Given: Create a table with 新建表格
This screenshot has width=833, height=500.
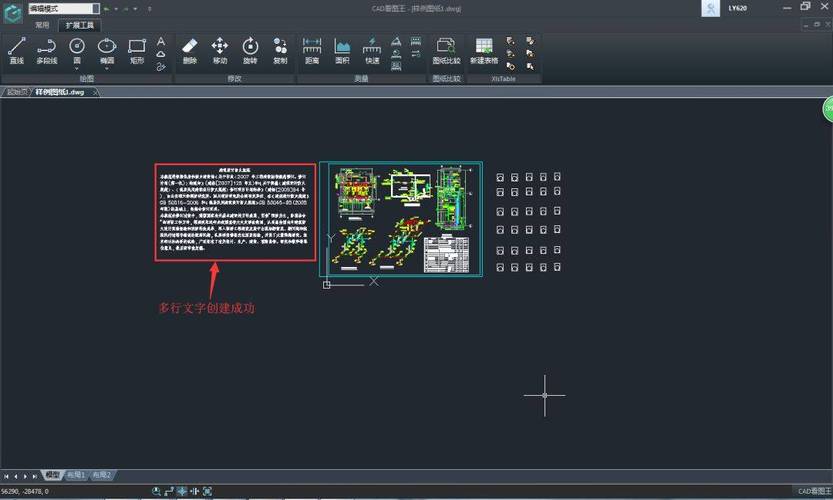Looking at the screenshot, I should 484,50.
